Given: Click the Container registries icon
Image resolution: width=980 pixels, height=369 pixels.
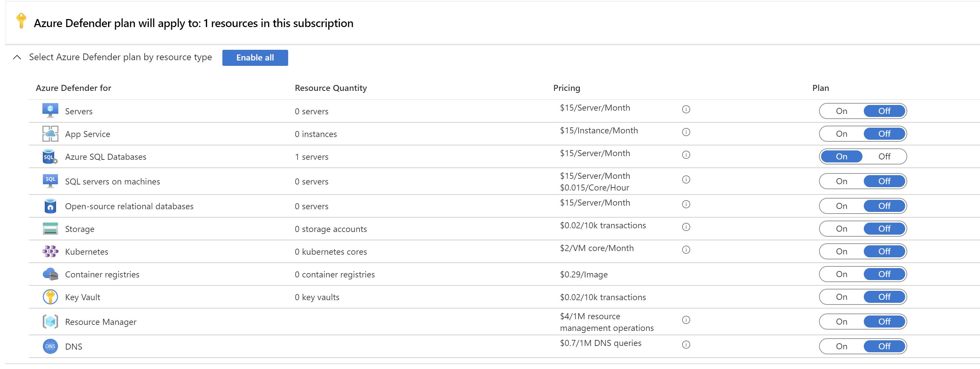Looking at the screenshot, I should tap(50, 274).
